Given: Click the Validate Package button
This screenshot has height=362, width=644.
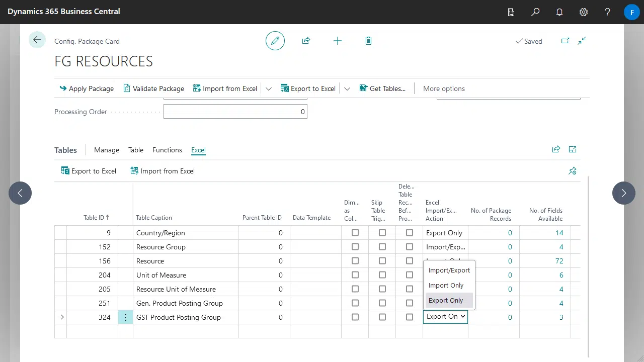Looking at the screenshot, I should (x=153, y=88).
